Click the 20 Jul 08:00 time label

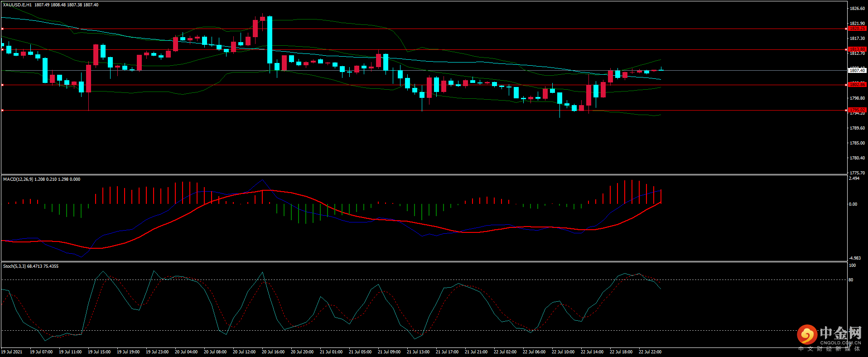tap(215, 352)
